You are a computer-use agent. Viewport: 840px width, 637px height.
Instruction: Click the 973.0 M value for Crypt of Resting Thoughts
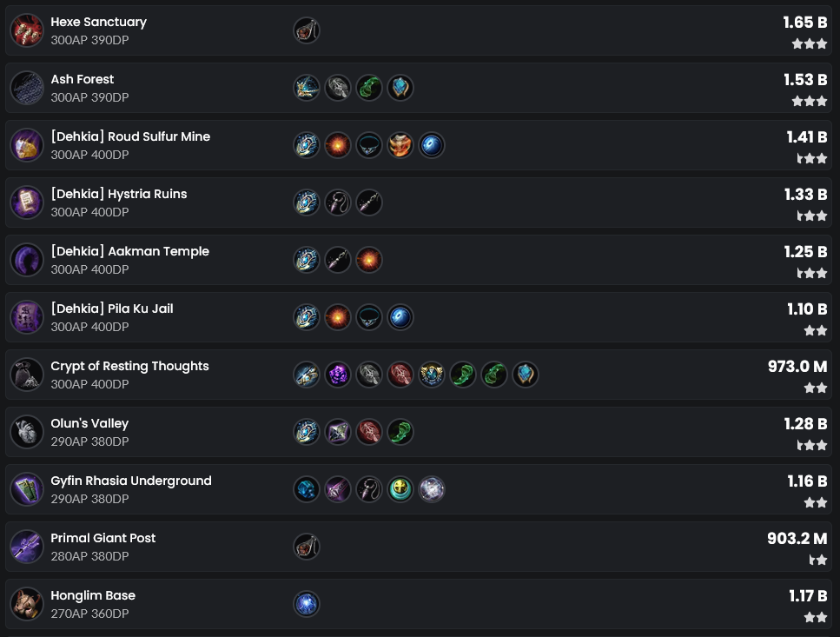click(797, 367)
